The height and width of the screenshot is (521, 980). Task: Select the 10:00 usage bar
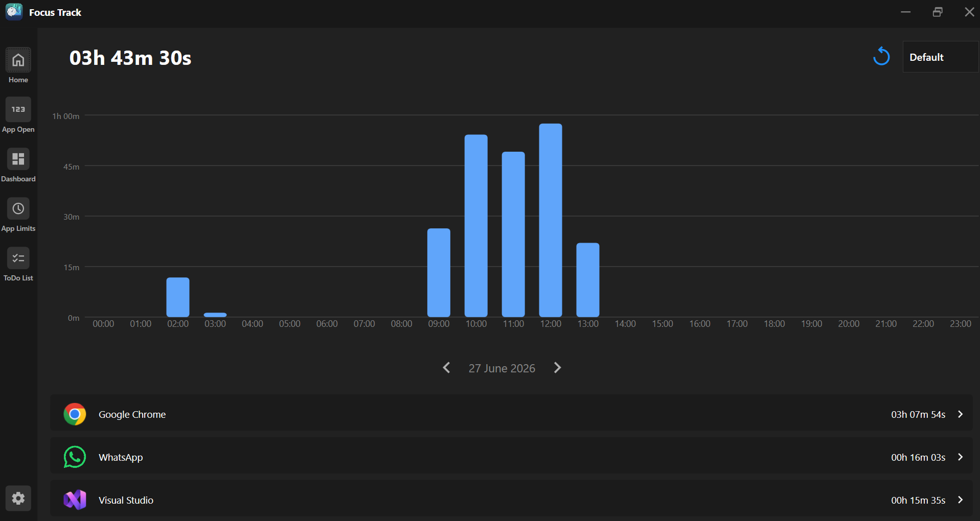pos(476,226)
